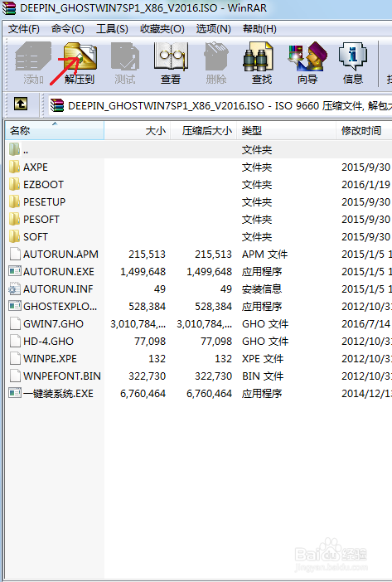Click the archive path address field

(x=220, y=106)
